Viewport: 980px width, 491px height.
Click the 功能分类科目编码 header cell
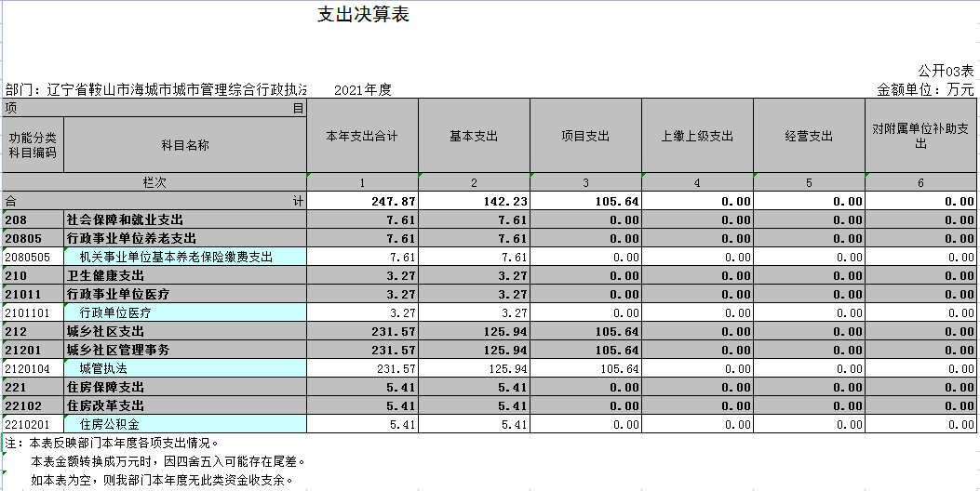click(x=34, y=145)
